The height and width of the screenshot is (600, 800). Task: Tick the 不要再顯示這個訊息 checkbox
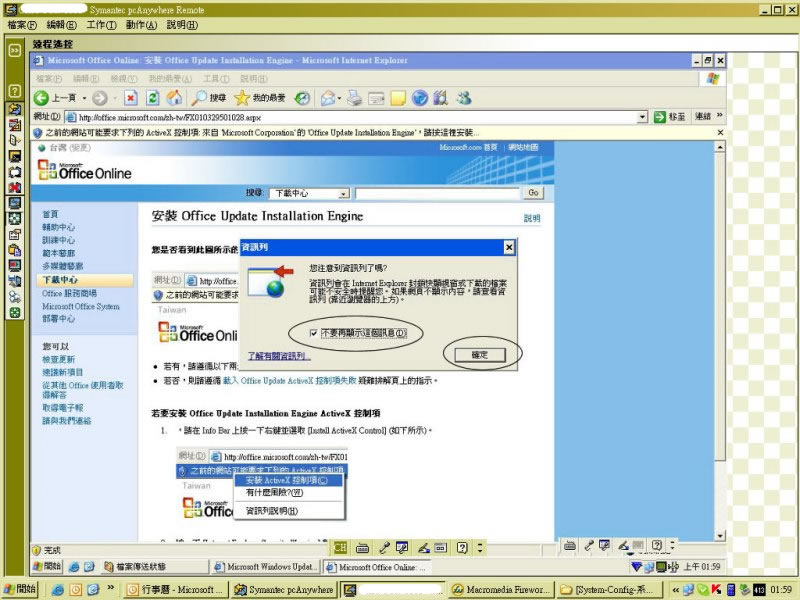tap(313, 333)
